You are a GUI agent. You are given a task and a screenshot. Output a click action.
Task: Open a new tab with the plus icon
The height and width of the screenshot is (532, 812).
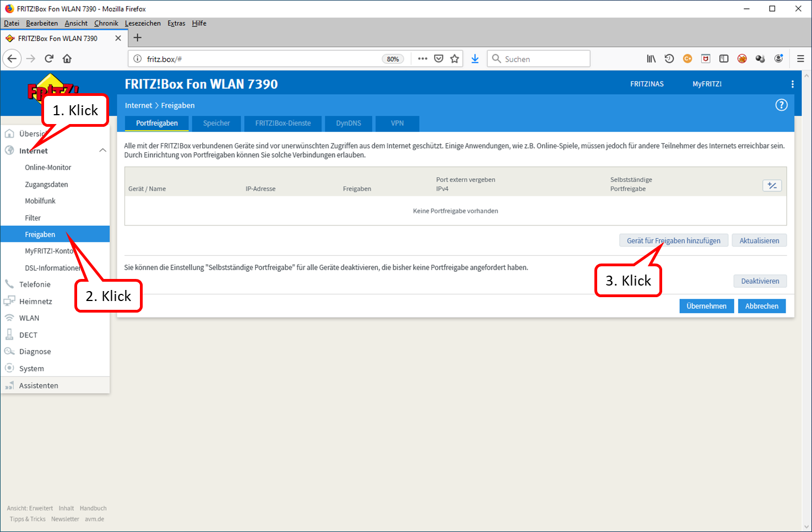[x=138, y=37]
